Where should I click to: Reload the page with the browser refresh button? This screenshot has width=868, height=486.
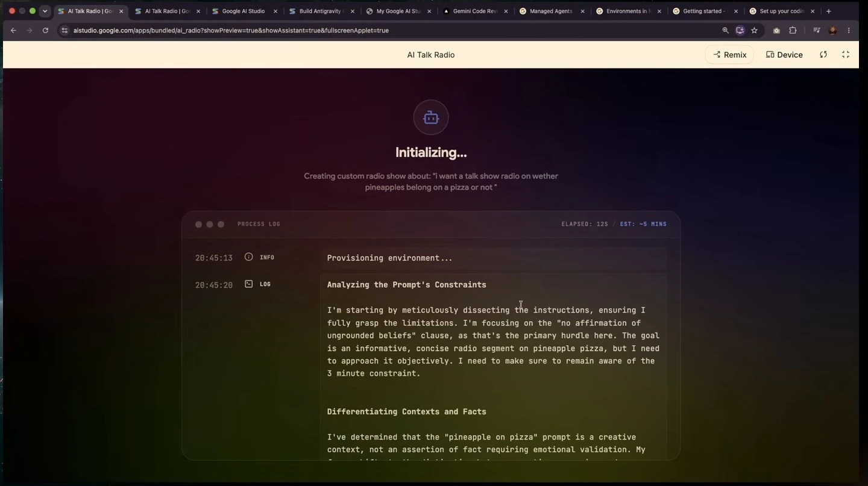pyautogui.click(x=45, y=30)
